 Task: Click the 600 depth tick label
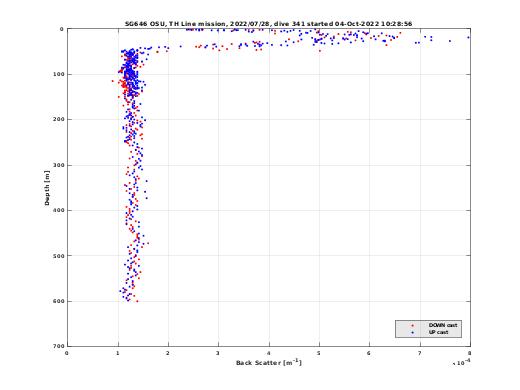click(58, 301)
